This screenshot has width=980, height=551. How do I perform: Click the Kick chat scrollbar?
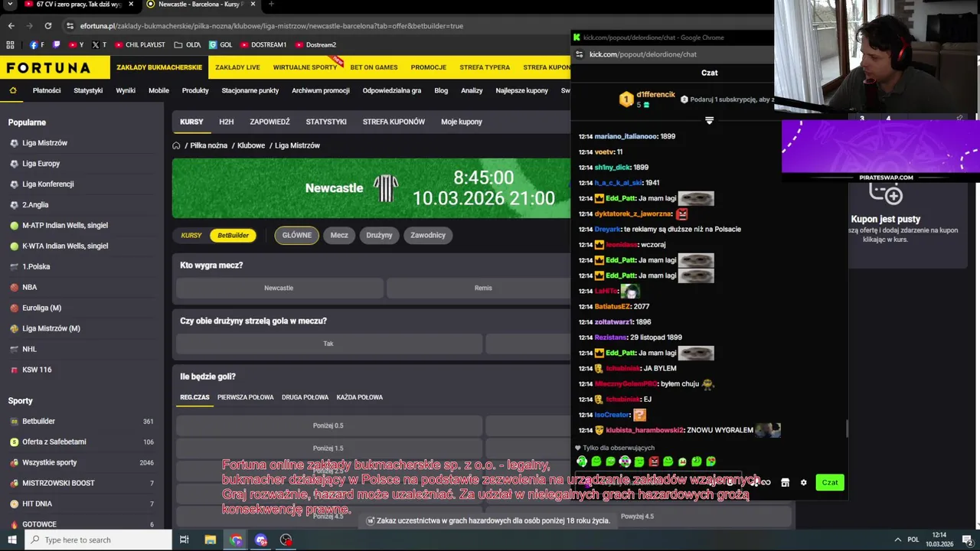click(847, 429)
